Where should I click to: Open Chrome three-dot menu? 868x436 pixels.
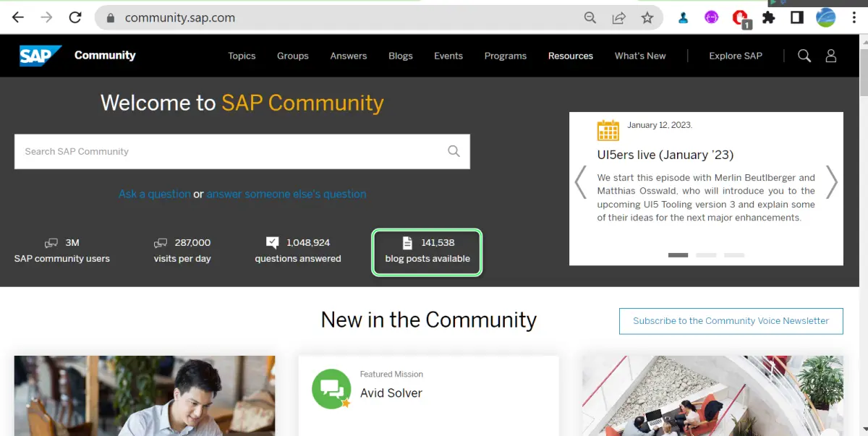[854, 18]
